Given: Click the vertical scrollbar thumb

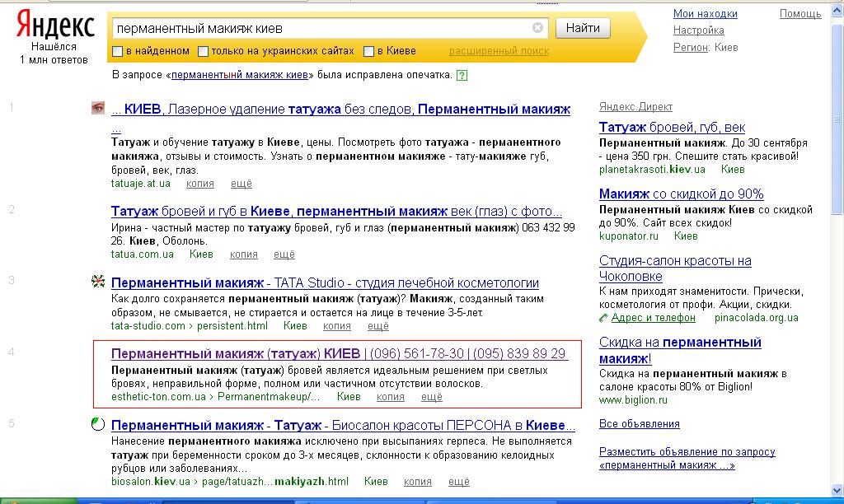Looking at the screenshot, I should 837,119.
